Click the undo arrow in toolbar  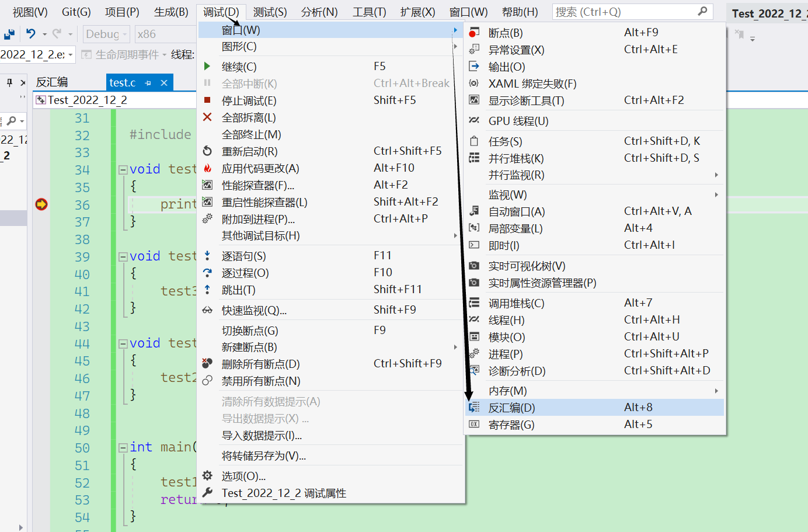tap(31, 34)
